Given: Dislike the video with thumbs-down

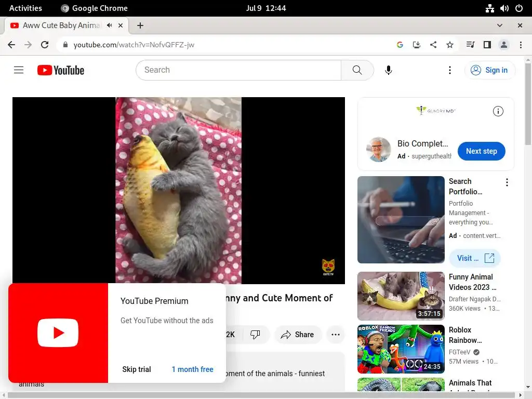Looking at the screenshot, I should click(x=255, y=335).
